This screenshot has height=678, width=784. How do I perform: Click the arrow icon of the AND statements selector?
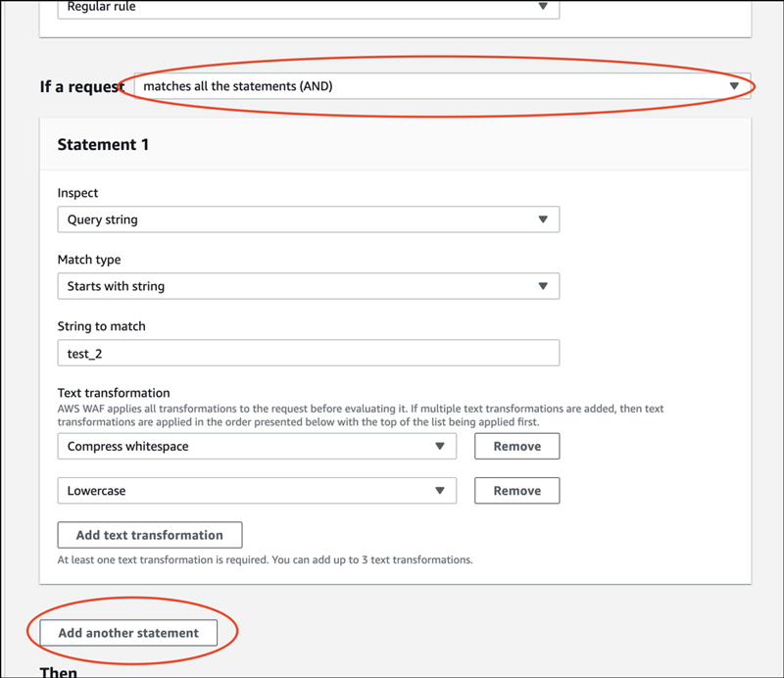tap(734, 86)
